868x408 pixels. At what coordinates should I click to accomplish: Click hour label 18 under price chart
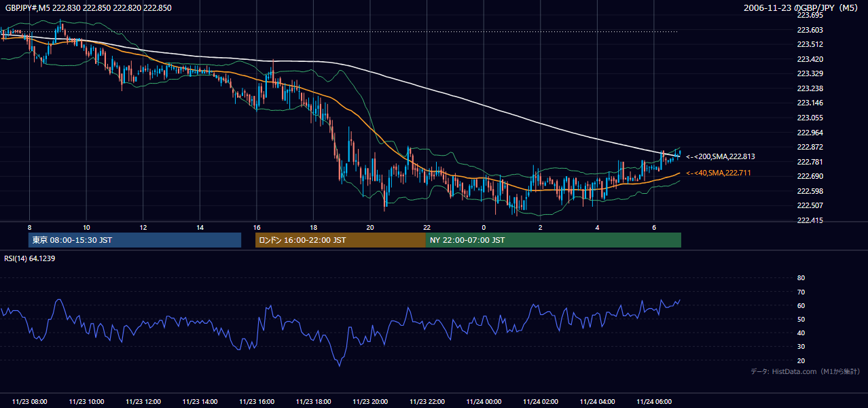pos(314,227)
